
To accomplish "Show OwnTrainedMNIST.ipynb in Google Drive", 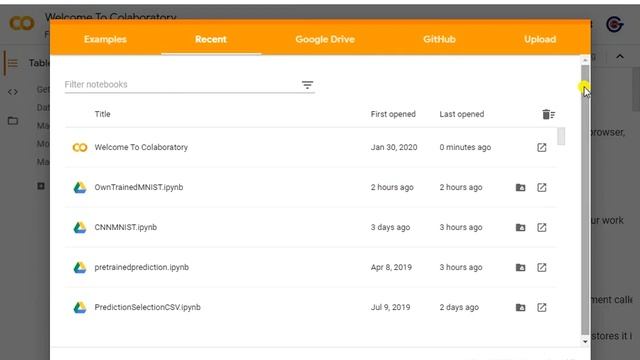I will pos(520,187).
